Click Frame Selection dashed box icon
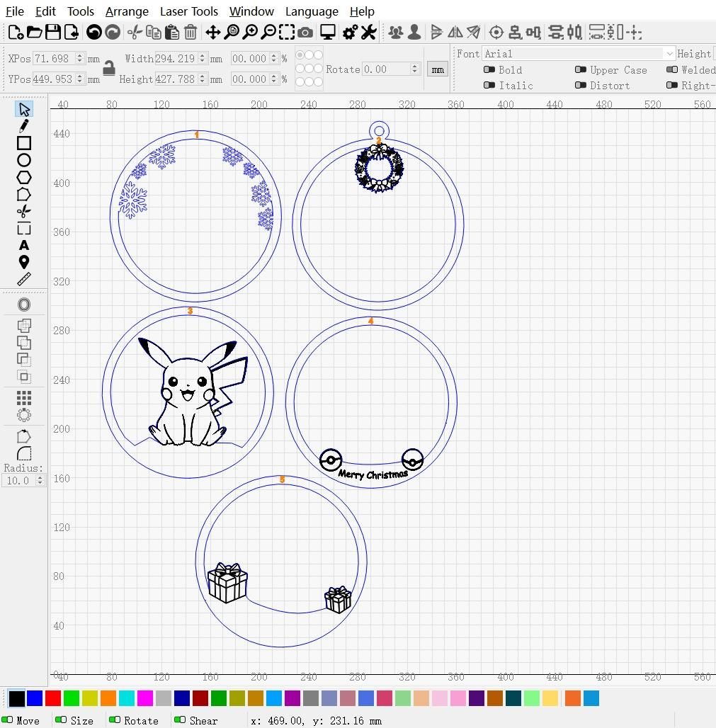Screen dimensions: 716x728 pos(287,32)
